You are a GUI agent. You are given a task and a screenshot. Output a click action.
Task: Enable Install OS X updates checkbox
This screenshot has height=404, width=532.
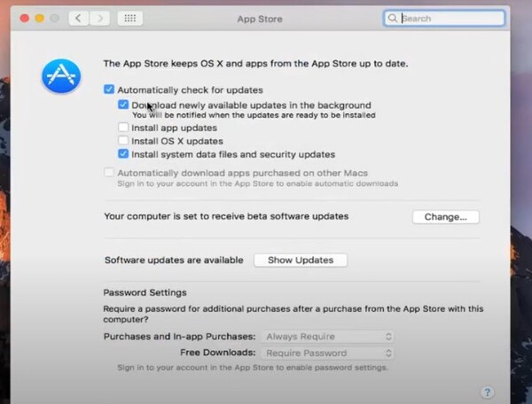coord(123,140)
